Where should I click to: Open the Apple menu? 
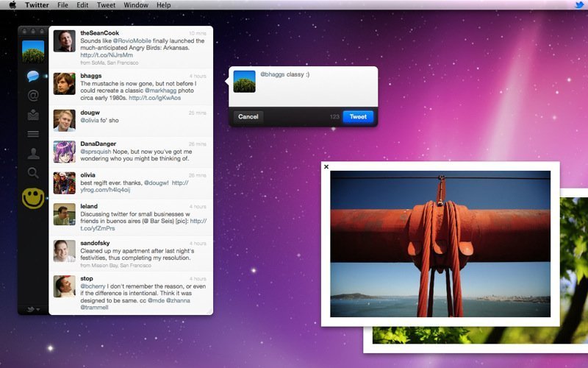pos(12,5)
